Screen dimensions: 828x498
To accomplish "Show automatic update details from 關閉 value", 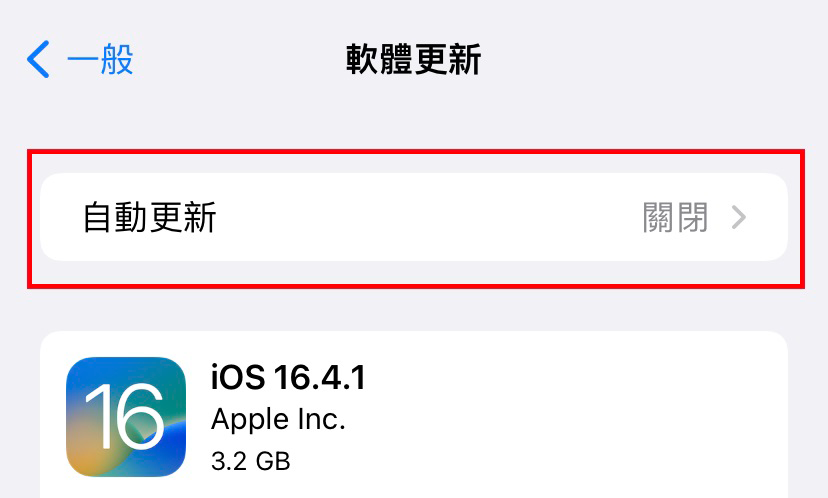I will pos(675,217).
